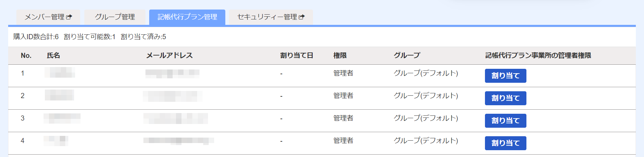Click the 権限 column header
The width and height of the screenshot is (644, 157).
tap(340, 56)
